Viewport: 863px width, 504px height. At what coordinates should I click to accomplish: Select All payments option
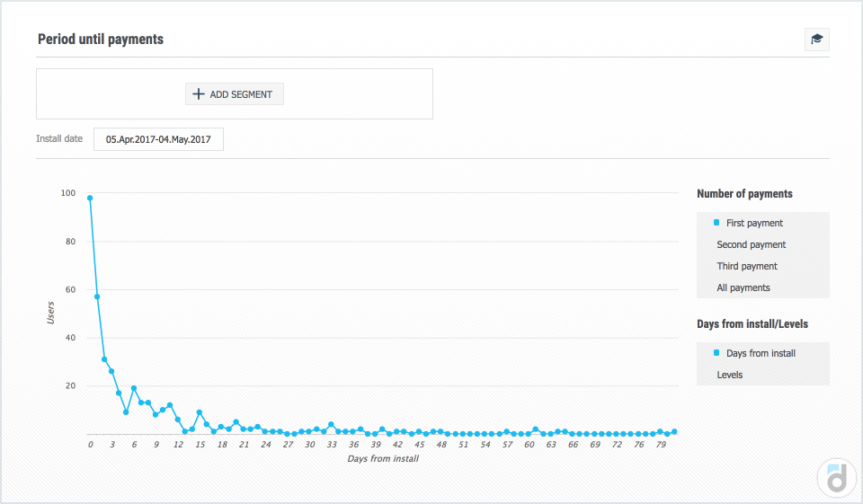(743, 287)
